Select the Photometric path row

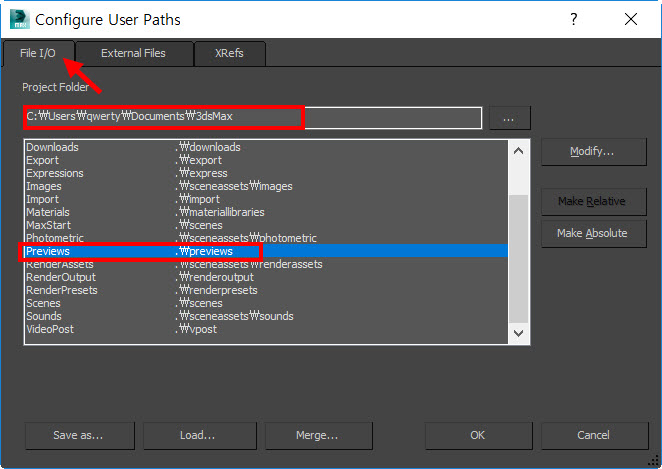(x=266, y=238)
